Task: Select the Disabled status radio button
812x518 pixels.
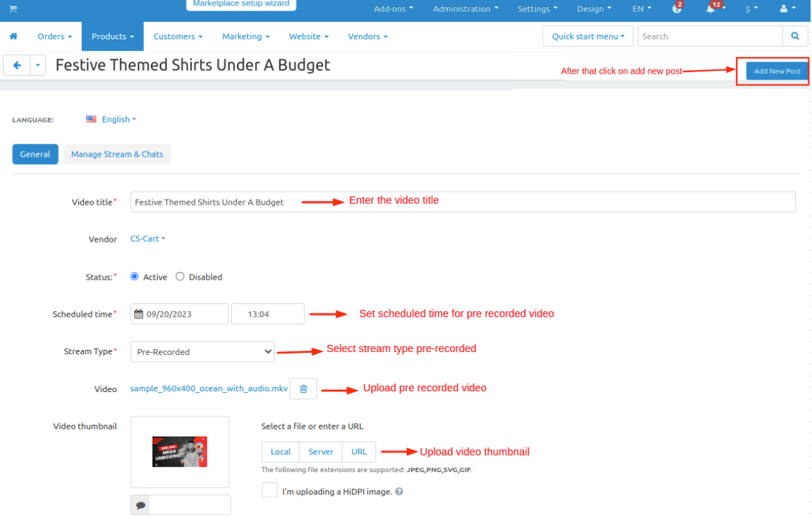Action: click(180, 277)
